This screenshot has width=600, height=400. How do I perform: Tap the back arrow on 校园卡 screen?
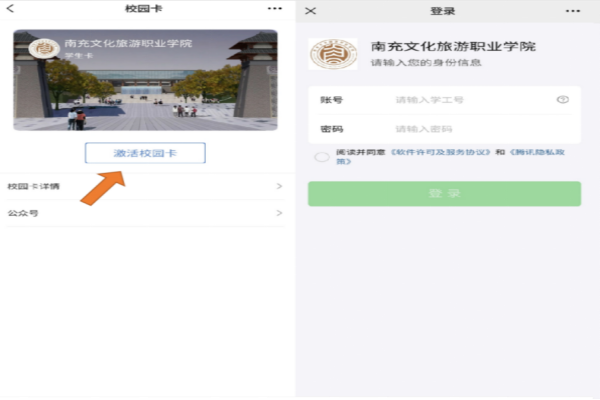click(10, 8)
